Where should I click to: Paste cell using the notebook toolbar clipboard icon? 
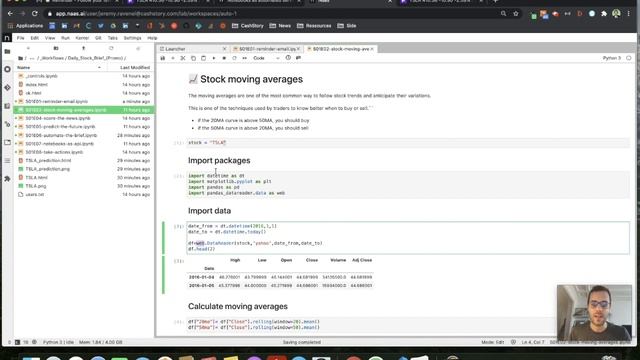click(203, 58)
